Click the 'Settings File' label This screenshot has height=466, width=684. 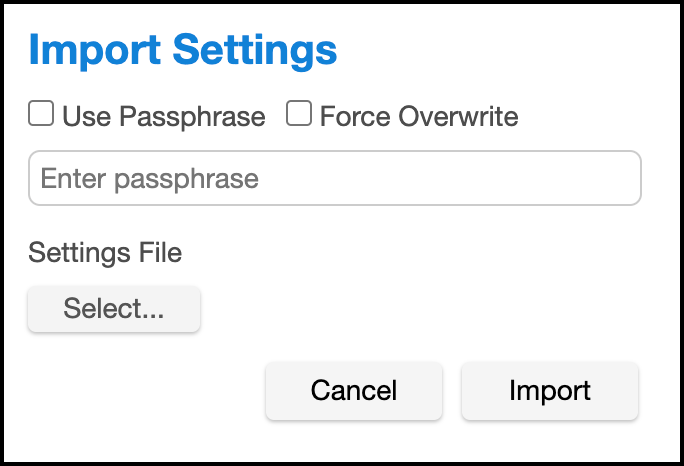tap(105, 252)
